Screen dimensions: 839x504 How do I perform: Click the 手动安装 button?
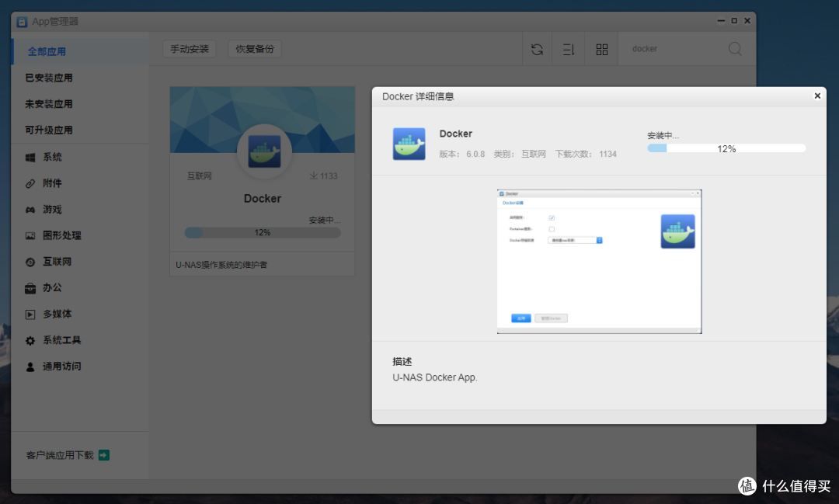(x=190, y=49)
